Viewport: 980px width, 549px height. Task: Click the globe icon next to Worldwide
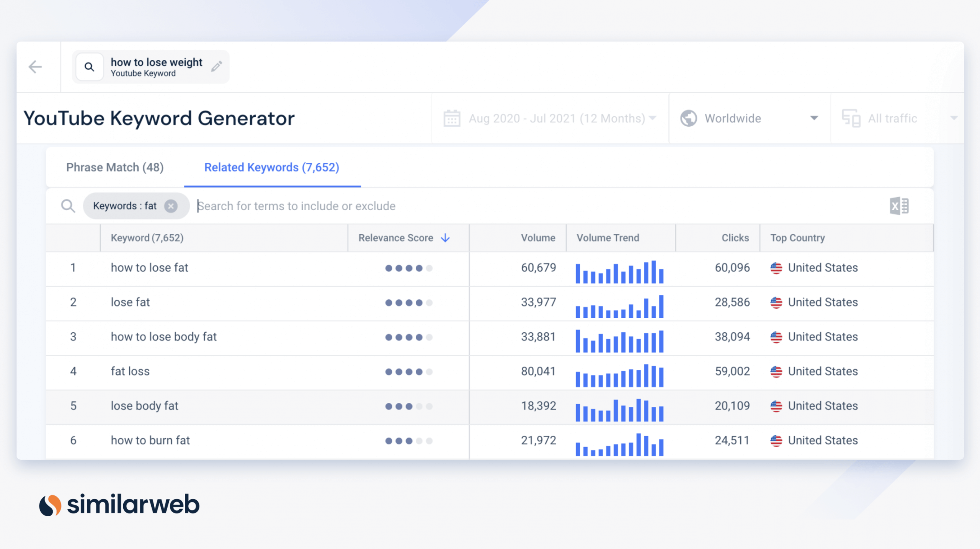coord(688,118)
